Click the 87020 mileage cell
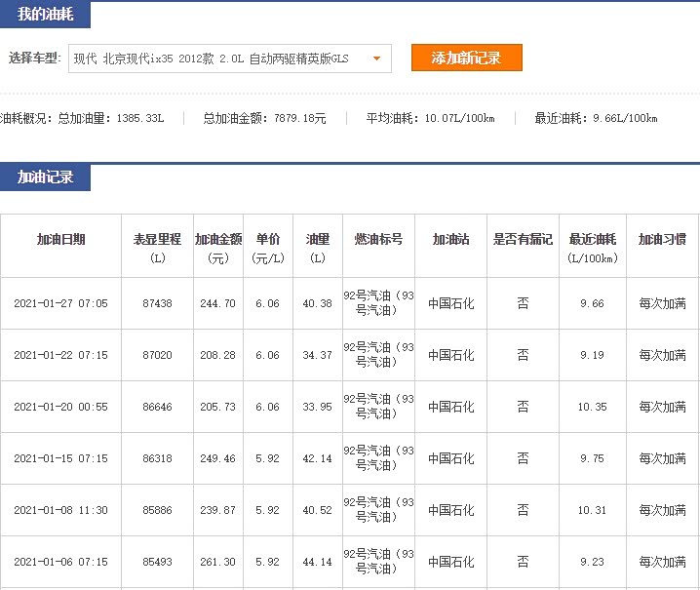 click(157, 355)
